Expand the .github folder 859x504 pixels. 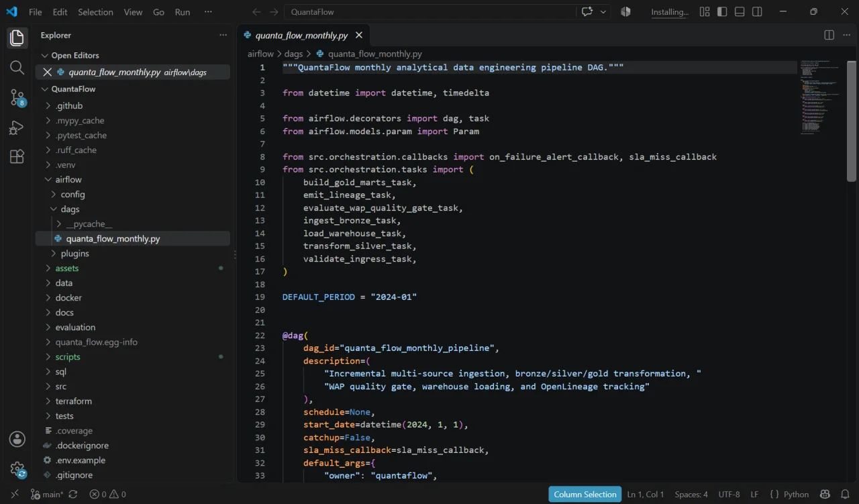132,105
